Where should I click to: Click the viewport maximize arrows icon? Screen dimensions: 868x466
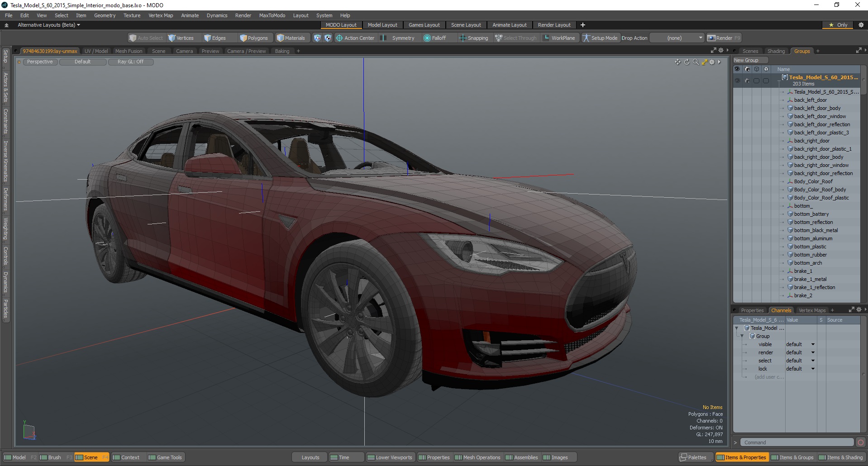coord(704,62)
